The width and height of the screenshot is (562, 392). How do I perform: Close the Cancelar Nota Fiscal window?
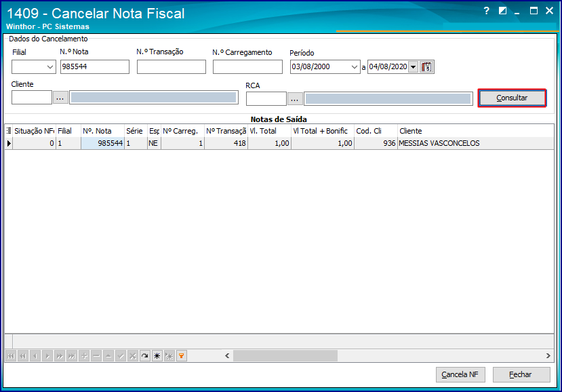[549, 11]
